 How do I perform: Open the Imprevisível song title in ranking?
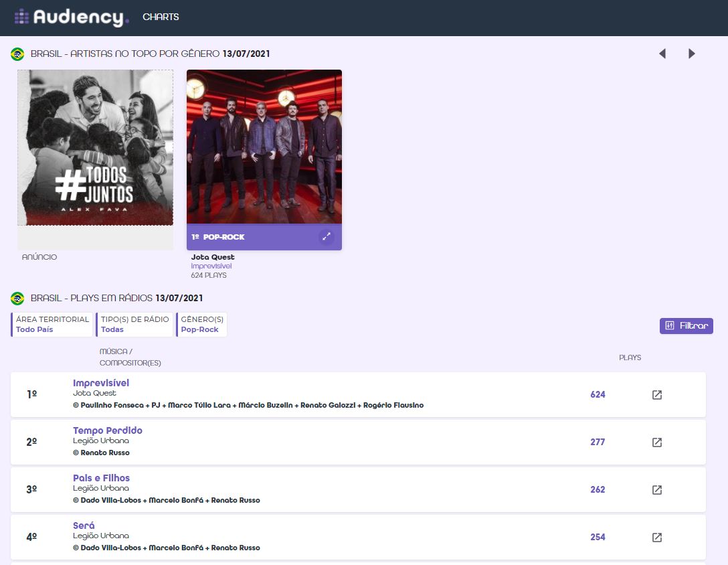[x=101, y=383]
